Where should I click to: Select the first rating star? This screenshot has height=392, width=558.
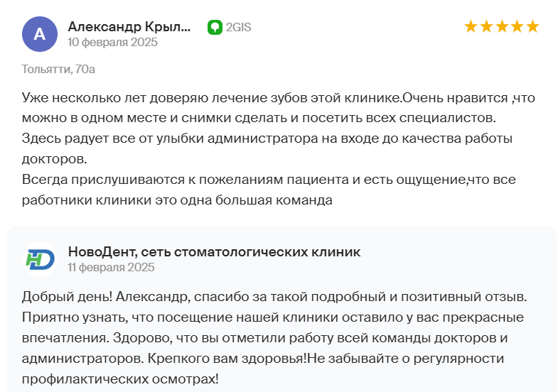[471, 27]
